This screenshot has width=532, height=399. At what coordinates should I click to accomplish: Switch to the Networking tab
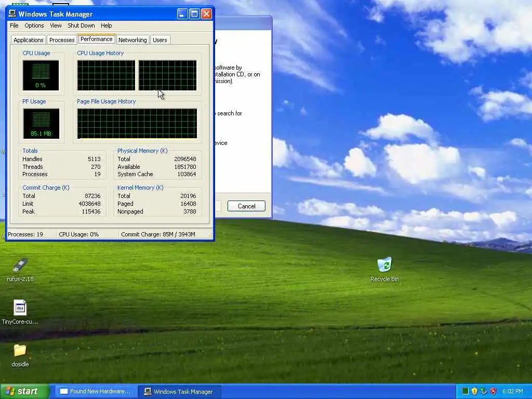click(x=132, y=40)
